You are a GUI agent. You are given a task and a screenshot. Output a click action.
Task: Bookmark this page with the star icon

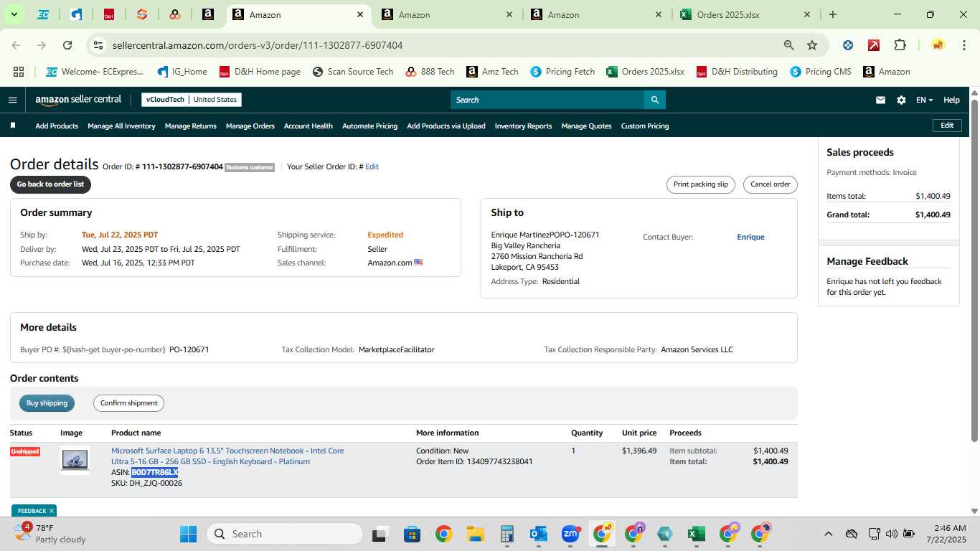pos(812,45)
